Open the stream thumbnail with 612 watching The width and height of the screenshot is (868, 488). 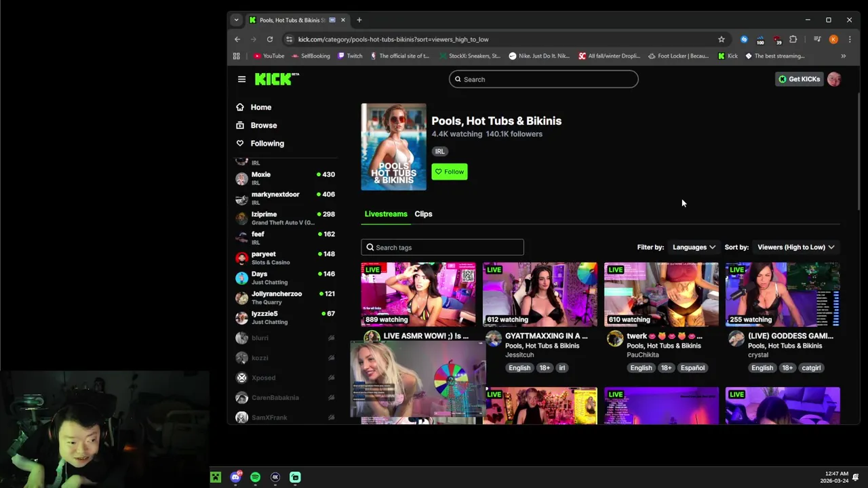coord(540,295)
